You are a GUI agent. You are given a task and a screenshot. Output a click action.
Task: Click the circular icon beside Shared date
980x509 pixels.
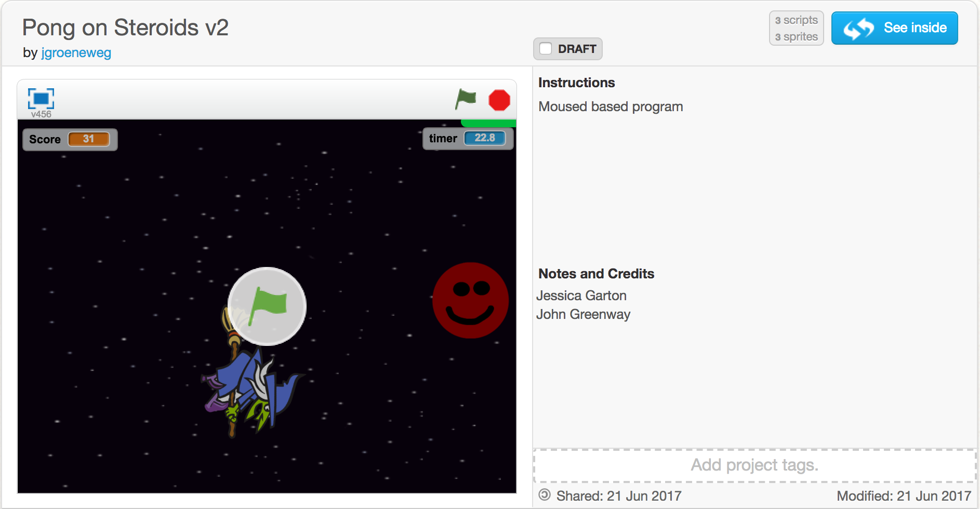point(544,494)
